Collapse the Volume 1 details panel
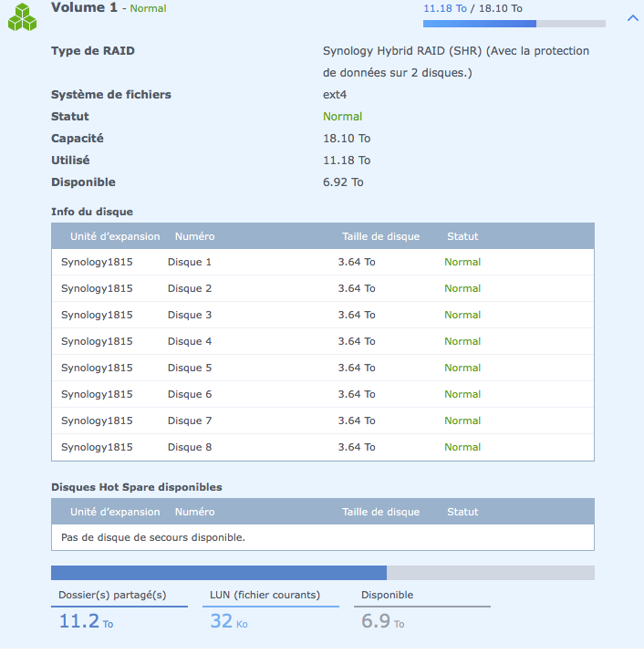This screenshot has width=644, height=654. 631,17
